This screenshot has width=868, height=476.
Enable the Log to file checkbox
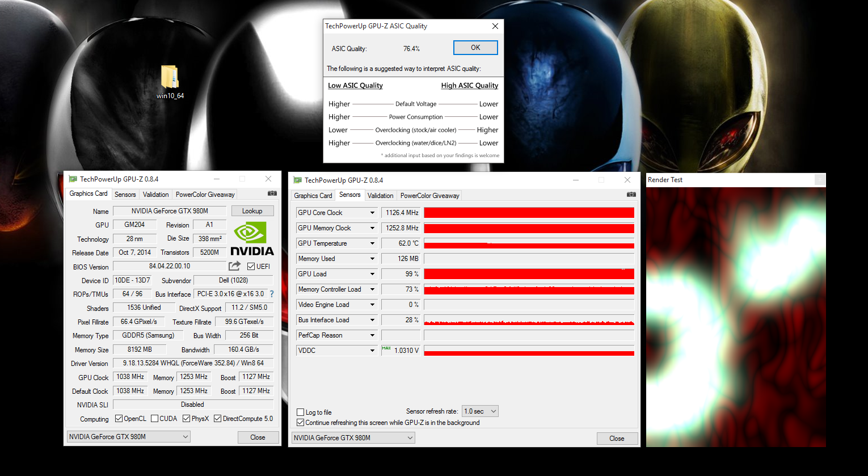(x=301, y=412)
